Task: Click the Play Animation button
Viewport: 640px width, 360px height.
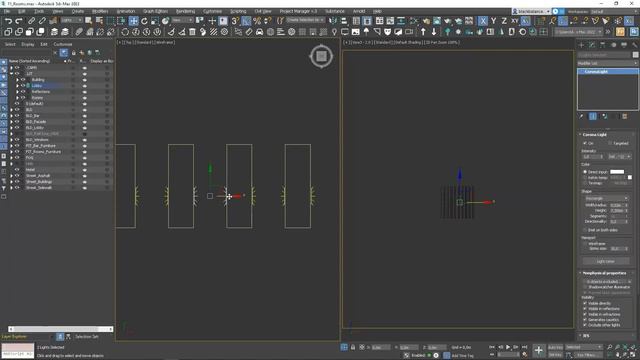Action: pos(508,347)
